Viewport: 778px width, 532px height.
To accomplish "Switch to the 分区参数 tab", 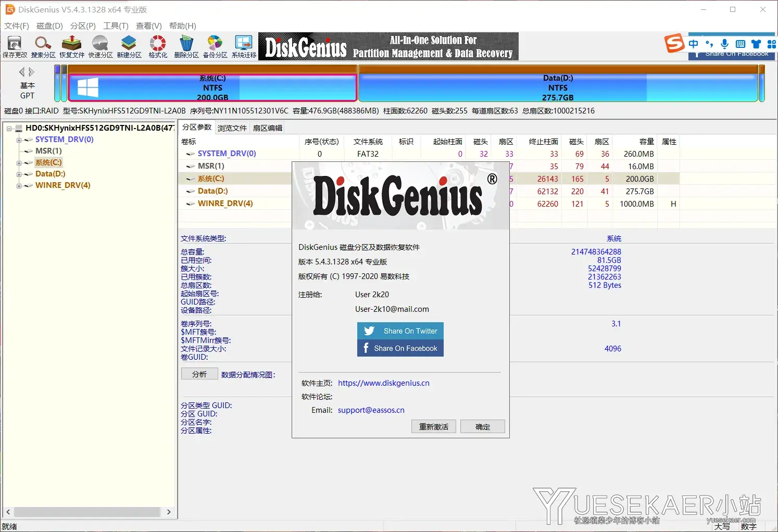I will coord(197,128).
